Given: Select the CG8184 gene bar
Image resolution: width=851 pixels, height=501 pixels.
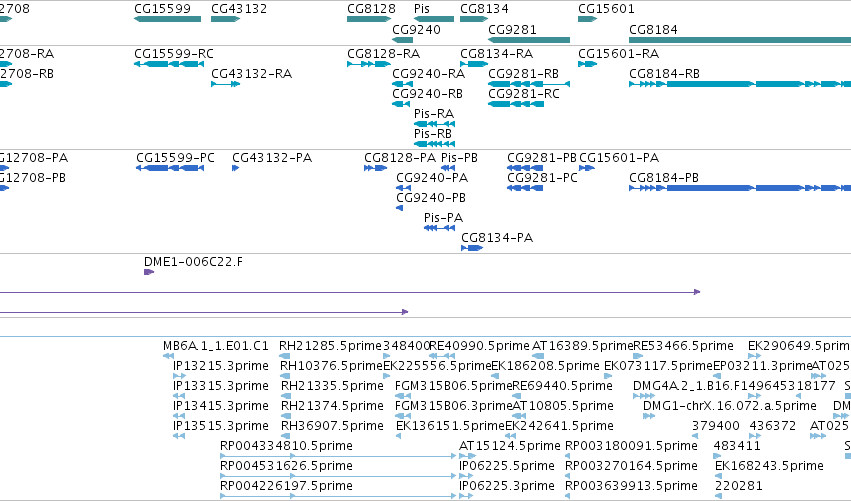Looking at the screenshot, I should [740, 40].
